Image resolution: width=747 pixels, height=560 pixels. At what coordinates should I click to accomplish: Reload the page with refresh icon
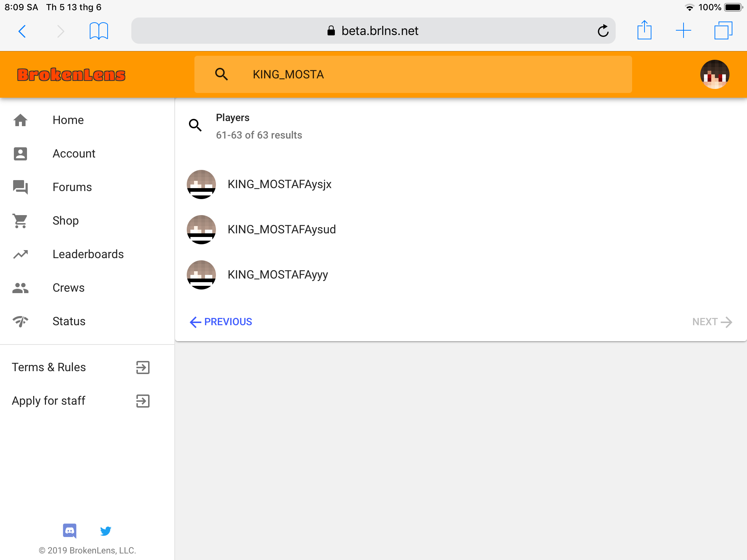(x=603, y=31)
